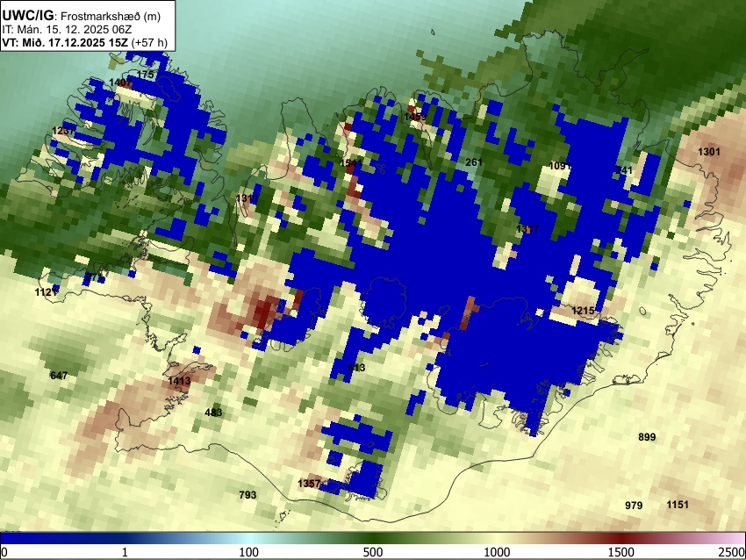Click the southern value 793
Image resolution: width=746 pixels, height=560 pixels.
(247, 495)
